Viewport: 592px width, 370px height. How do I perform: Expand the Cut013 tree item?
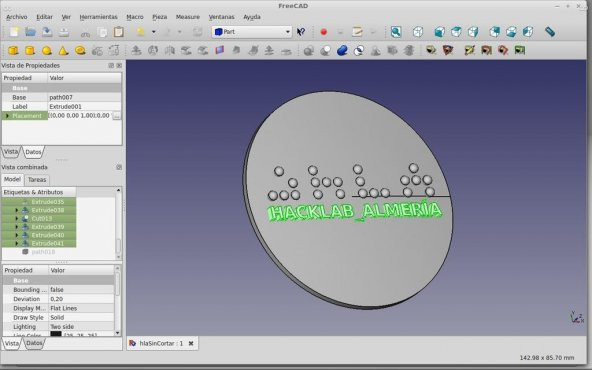(16, 219)
